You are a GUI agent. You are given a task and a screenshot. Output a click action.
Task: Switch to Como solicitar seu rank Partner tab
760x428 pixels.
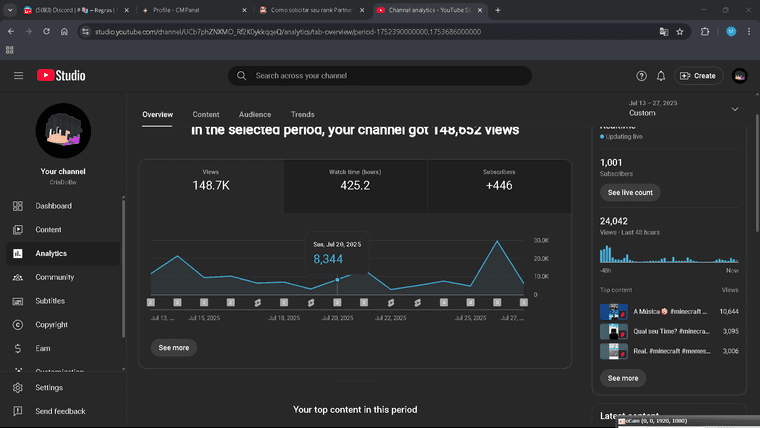[x=311, y=10]
